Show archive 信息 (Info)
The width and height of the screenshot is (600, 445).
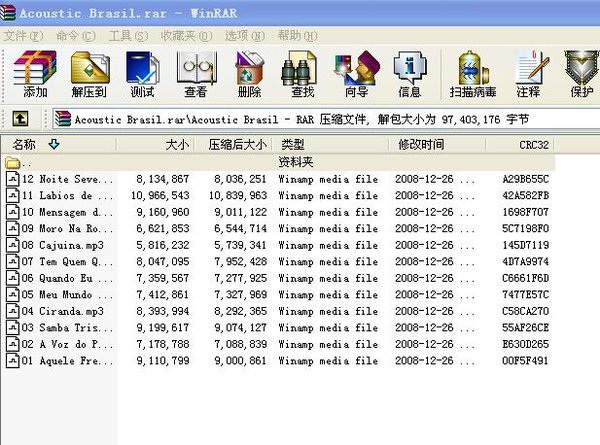(410, 74)
